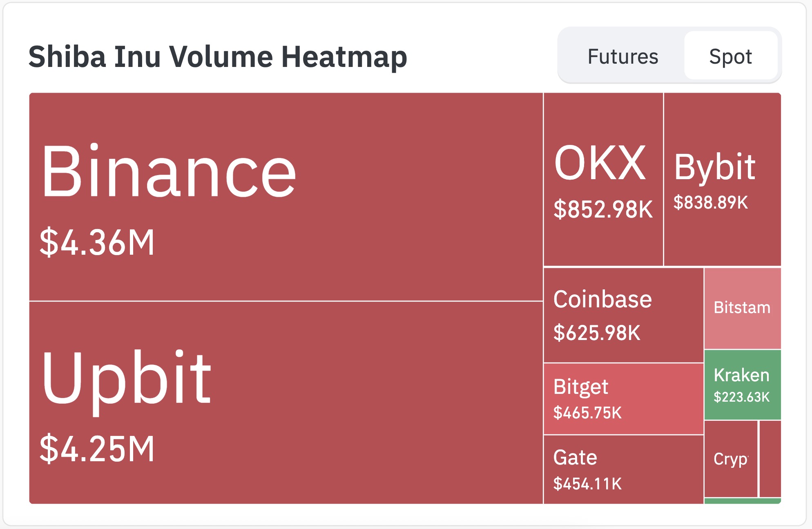
Task: Click unlabeled red tile beside Cryp
Action: [770, 459]
